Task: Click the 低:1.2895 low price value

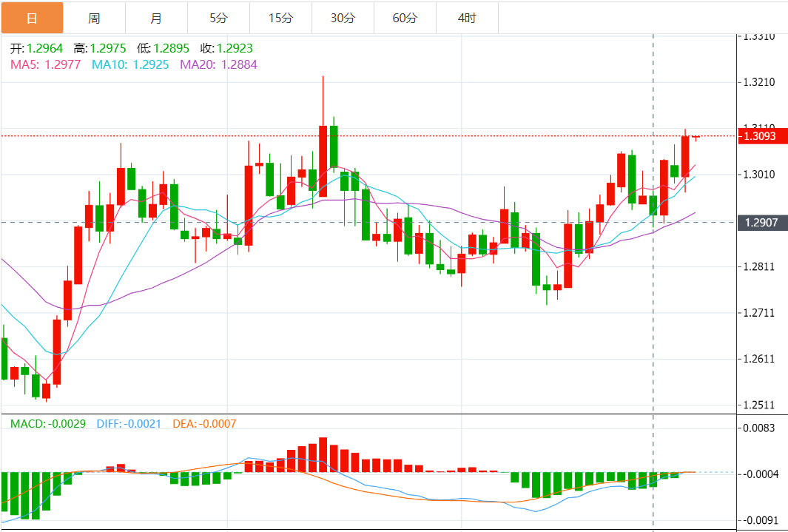Action: click(163, 48)
